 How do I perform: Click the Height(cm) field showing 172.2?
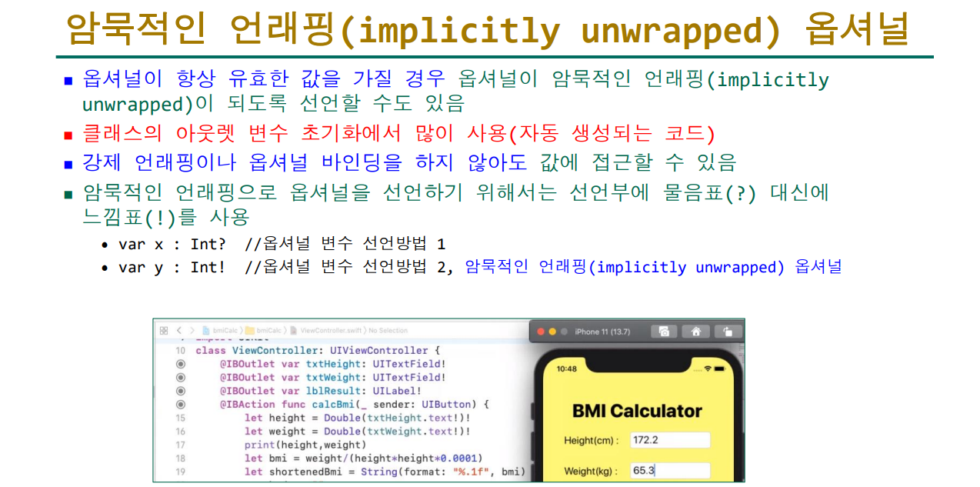pos(669,440)
